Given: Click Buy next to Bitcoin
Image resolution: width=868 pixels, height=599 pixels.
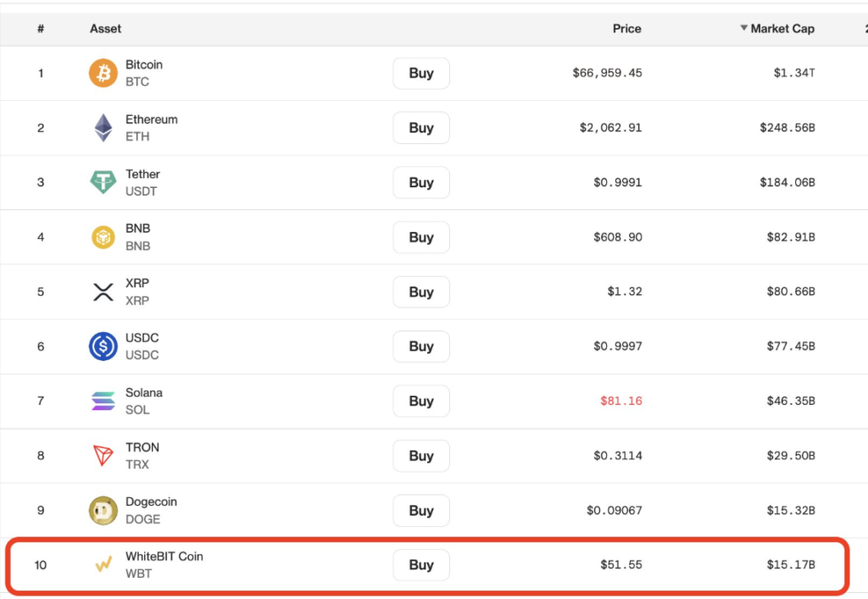Looking at the screenshot, I should (420, 73).
